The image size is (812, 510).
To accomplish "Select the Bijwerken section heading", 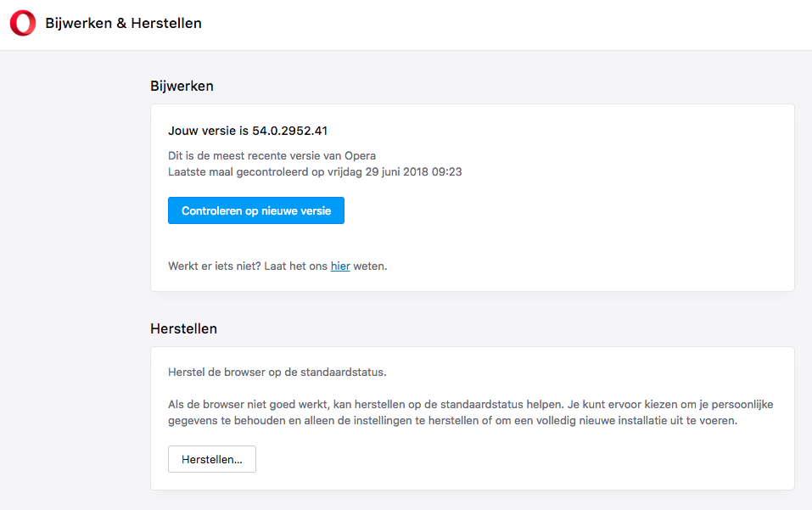I will [x=182, y=86].
